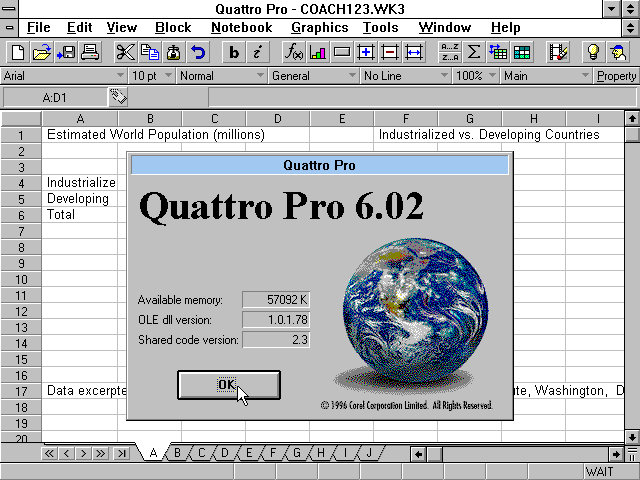640x480 pixels.
Task: Select row header 10
Action: tap(21, 280)
